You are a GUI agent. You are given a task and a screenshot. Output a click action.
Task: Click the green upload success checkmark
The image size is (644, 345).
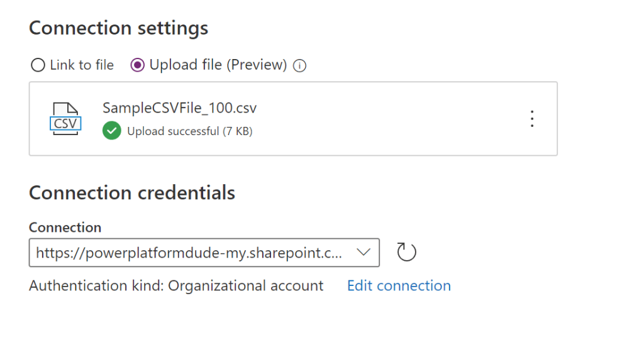click(x=111, y=131)
